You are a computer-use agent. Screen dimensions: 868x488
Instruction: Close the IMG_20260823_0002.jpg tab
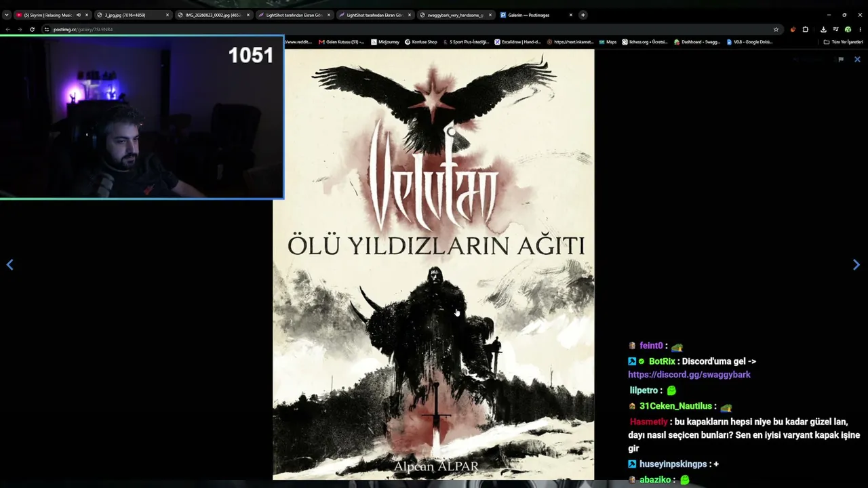coord(248,15)
